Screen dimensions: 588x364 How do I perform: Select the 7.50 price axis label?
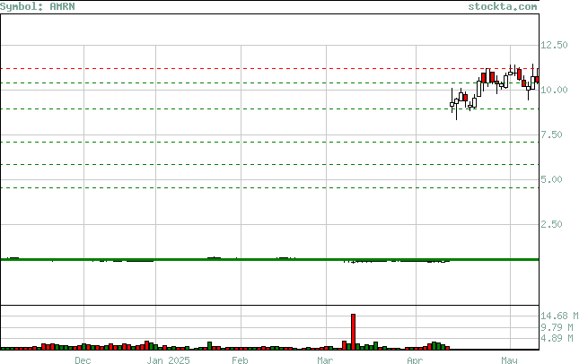pos(551,134)
